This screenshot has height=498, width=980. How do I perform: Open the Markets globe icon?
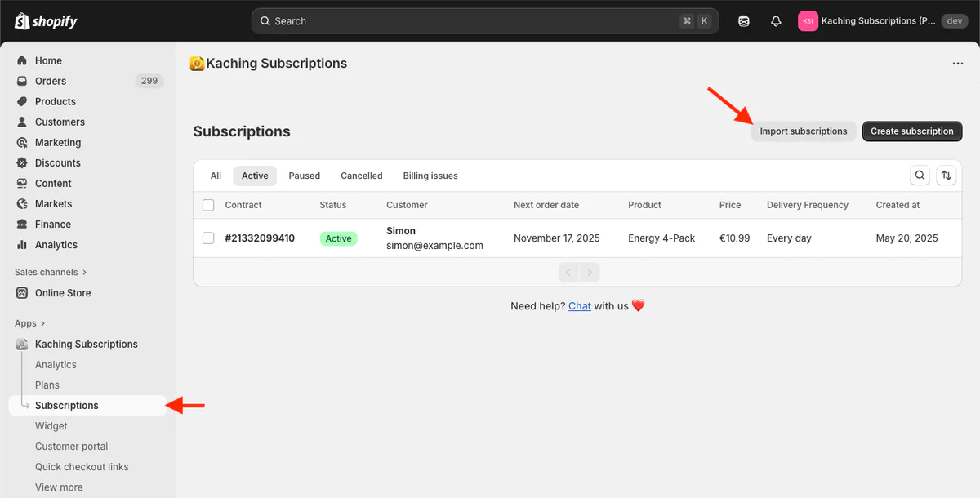22,203
